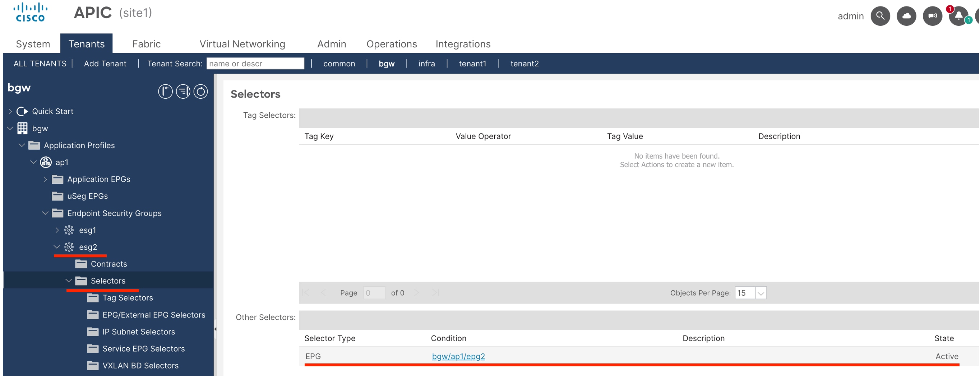The height and width of the screenshot is (376, 980).
Task: Open the Integrations tab
Action: 463,44
